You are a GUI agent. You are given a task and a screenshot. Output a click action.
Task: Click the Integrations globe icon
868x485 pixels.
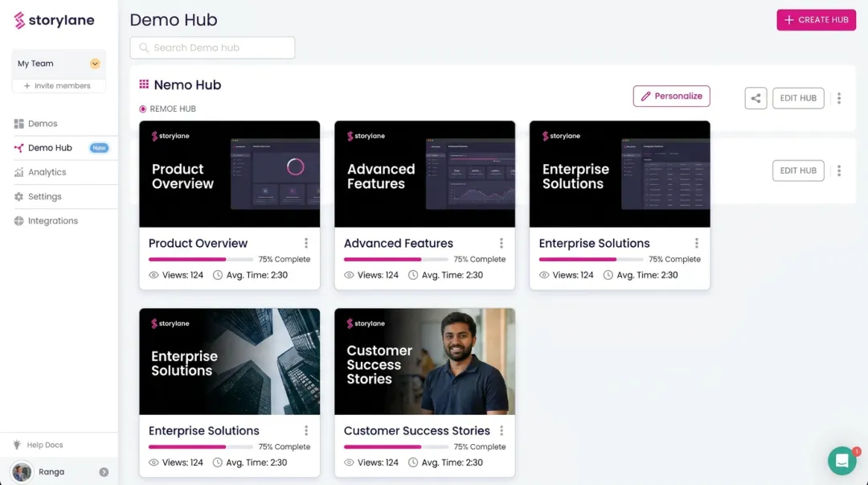[x=18, y=220]
